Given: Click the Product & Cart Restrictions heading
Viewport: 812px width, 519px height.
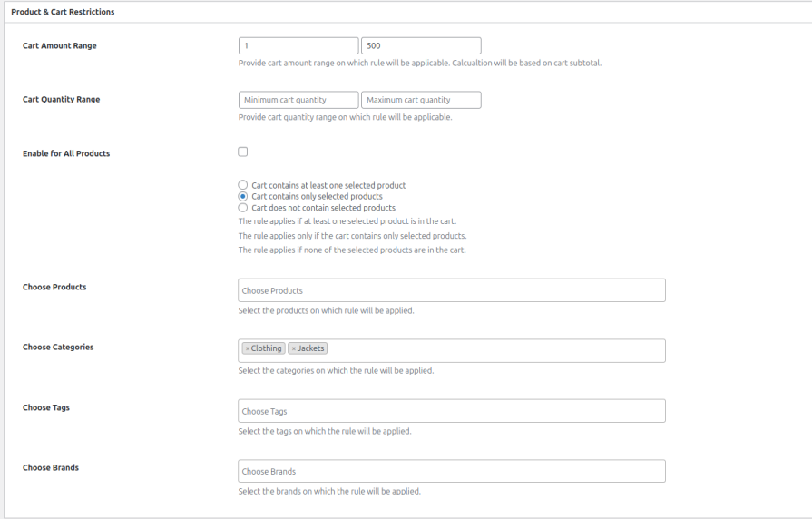Looking at the screenshot, I should tap(63, 12).
